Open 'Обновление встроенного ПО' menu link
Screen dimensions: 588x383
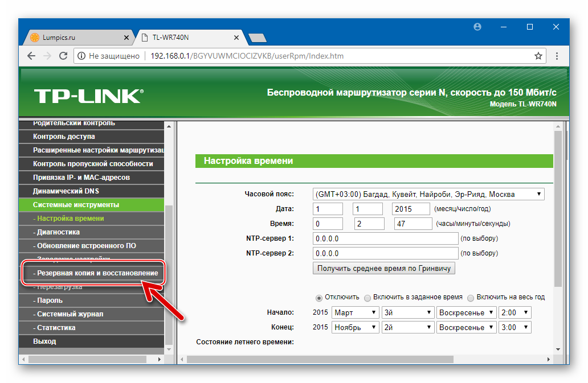coord(86,246)
